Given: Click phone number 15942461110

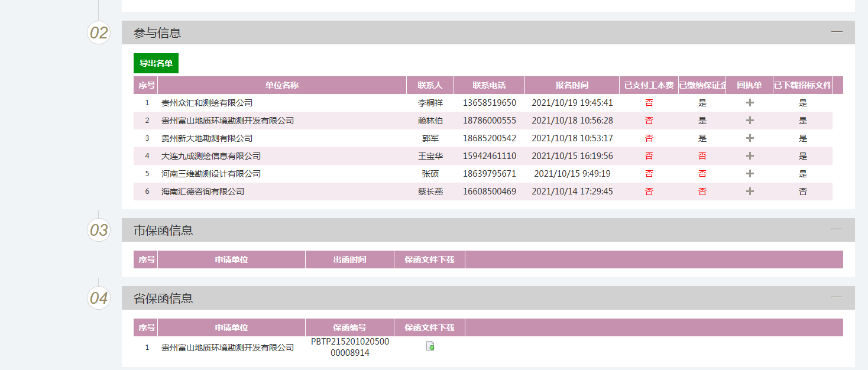Looking at the screenshot, I should [x=490, y=156].
